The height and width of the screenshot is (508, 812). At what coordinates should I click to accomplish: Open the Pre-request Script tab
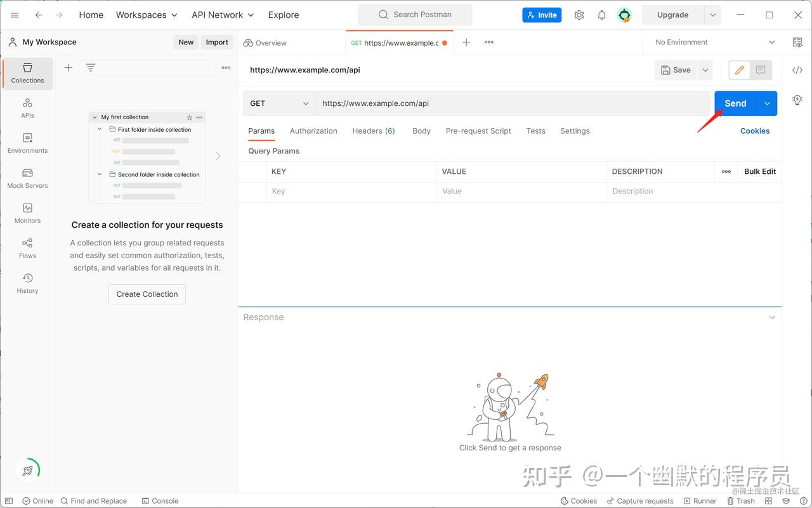click(478, 131)
